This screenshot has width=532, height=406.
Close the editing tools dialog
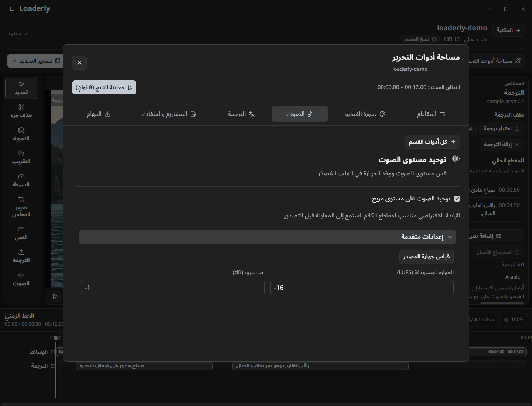(79, 63)
